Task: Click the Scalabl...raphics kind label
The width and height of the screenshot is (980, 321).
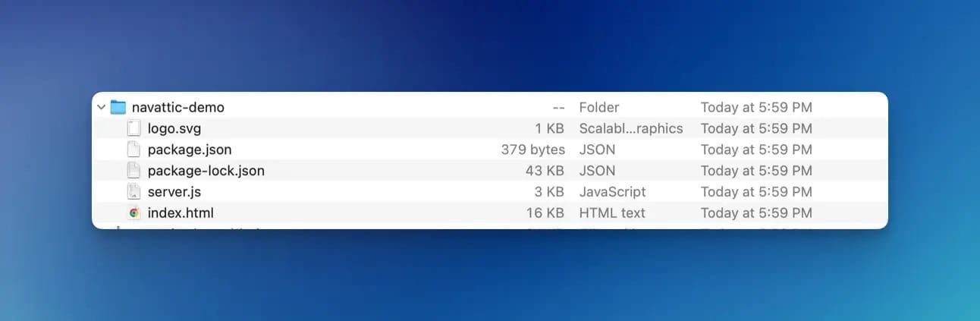Action: point(631,129)
